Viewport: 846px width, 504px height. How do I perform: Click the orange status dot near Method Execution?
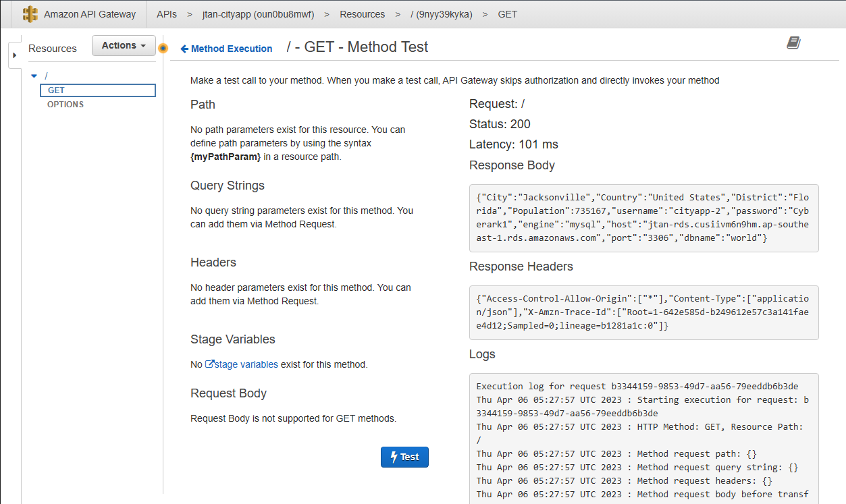(163, 48)
